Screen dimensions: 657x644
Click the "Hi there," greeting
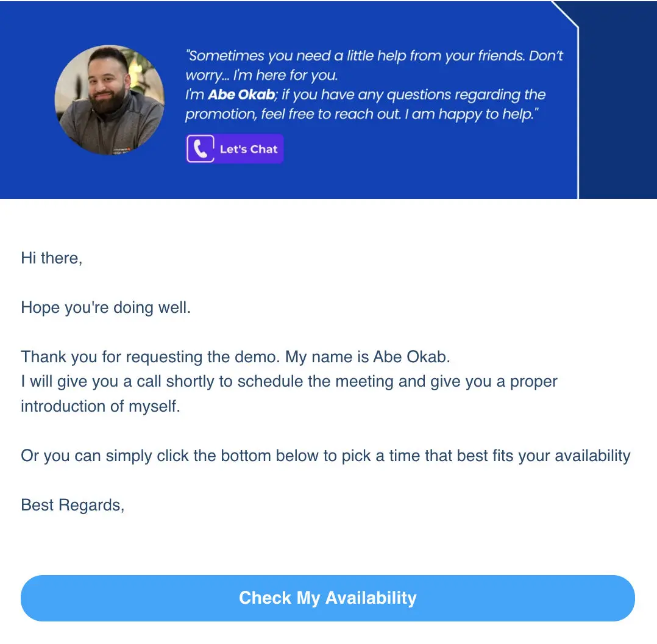pos(51,258)
